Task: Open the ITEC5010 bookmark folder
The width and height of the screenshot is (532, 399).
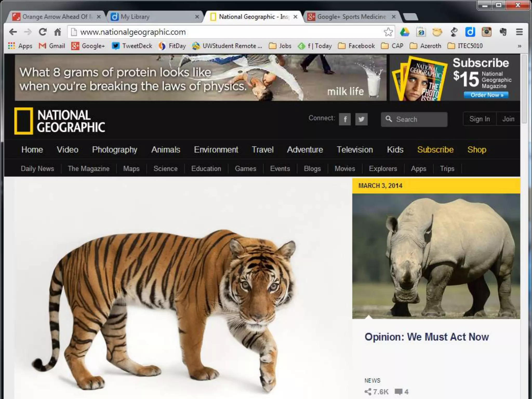Action: tap(465, 46)
